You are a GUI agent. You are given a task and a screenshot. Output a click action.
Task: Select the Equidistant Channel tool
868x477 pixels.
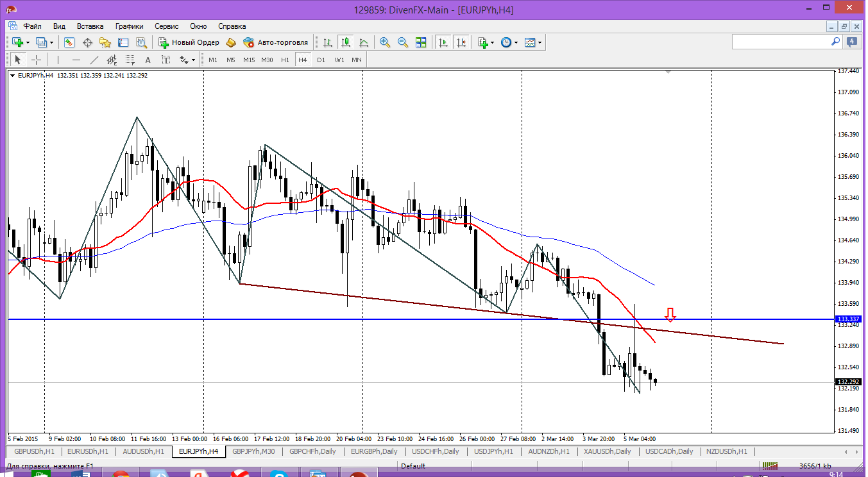point(112,60)
